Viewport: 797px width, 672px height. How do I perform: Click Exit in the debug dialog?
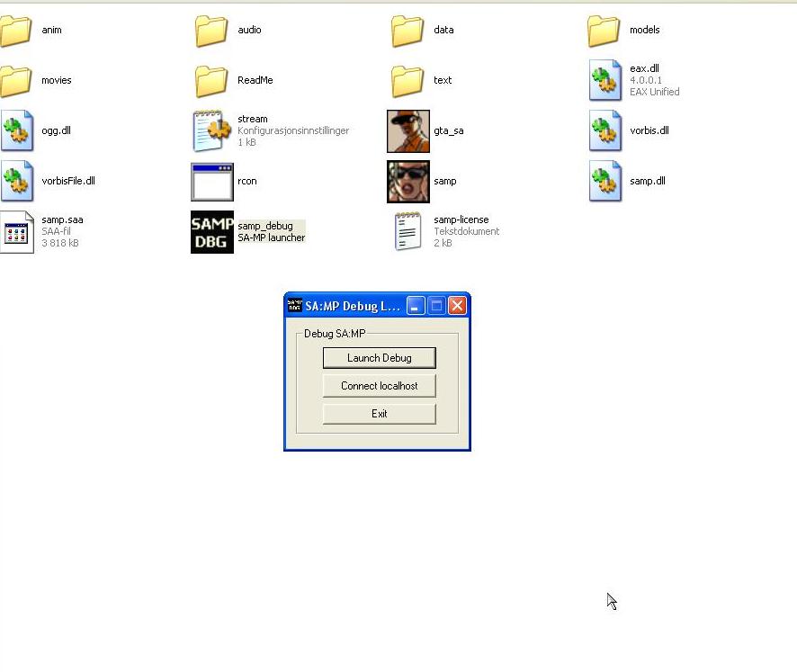[380, 414]
